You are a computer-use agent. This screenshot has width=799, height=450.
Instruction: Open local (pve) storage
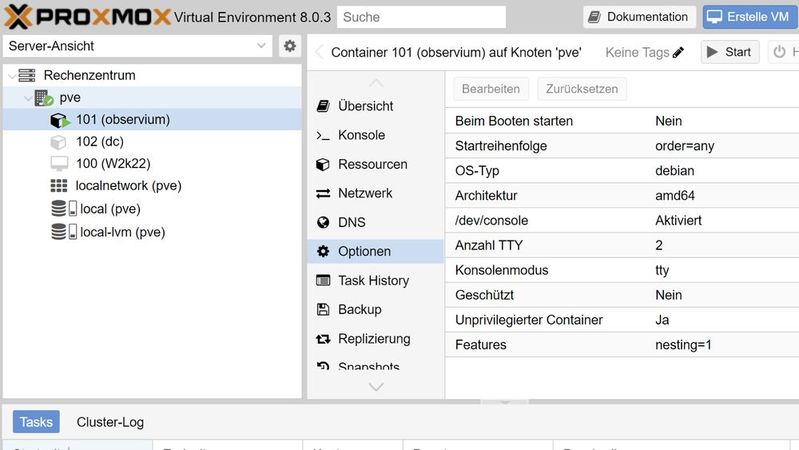108,209
